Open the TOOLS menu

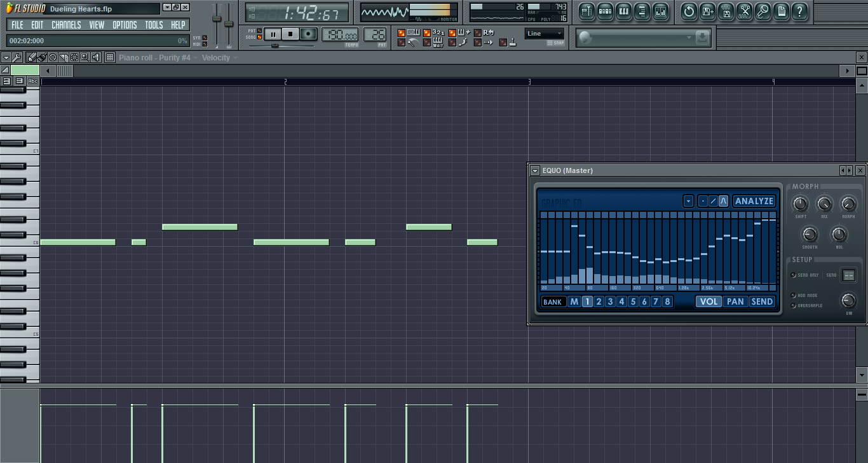coord(154,25)
